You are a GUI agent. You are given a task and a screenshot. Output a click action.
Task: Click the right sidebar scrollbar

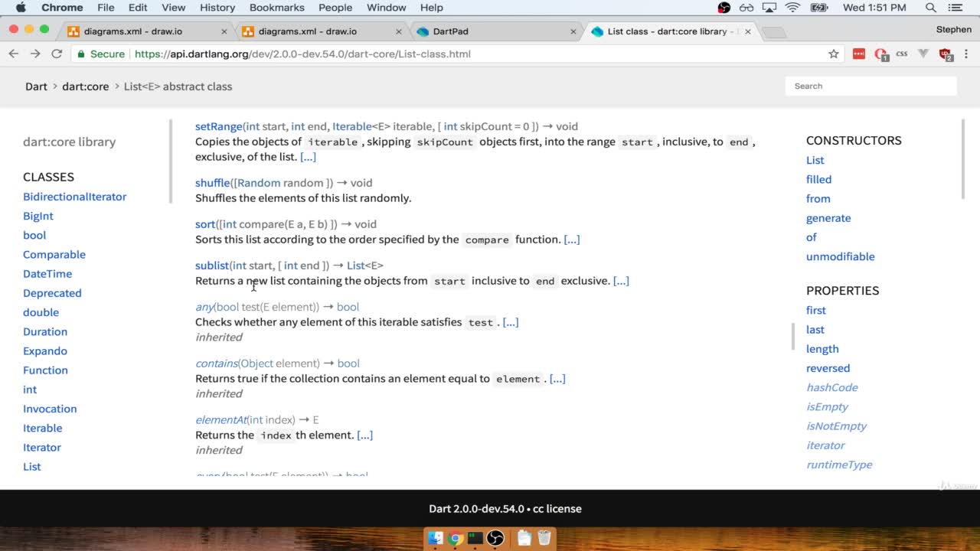pos(962,160)
